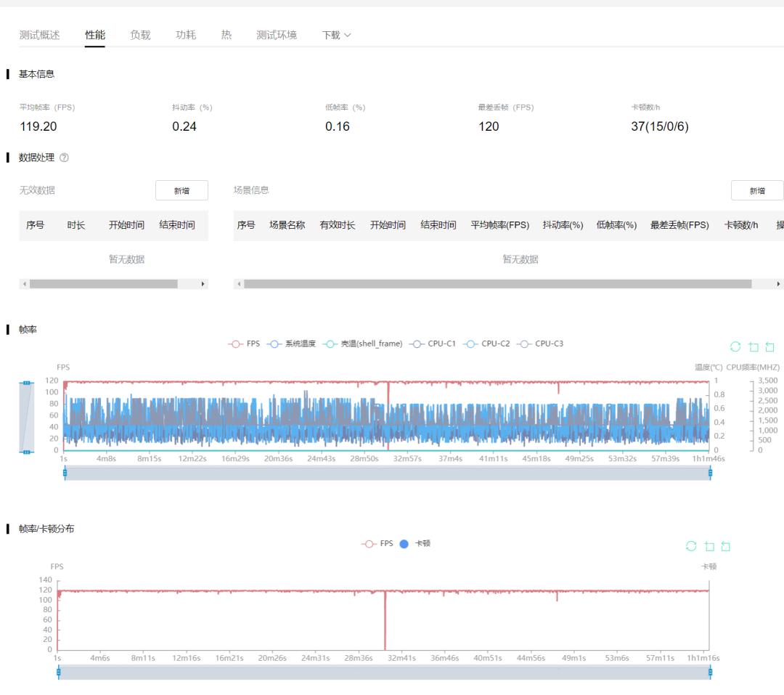Activate area zoom tool on the 帧率/卡顿分布 chart

coord(709,546)
